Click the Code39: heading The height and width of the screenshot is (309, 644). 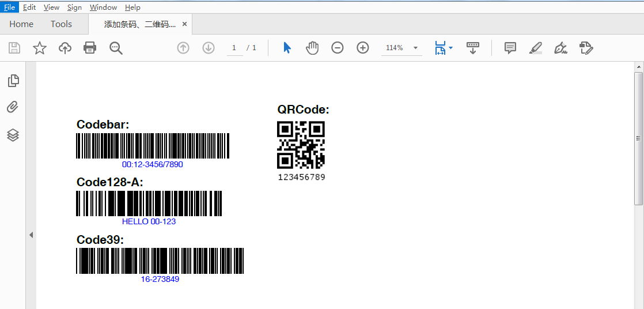[100, 240]
